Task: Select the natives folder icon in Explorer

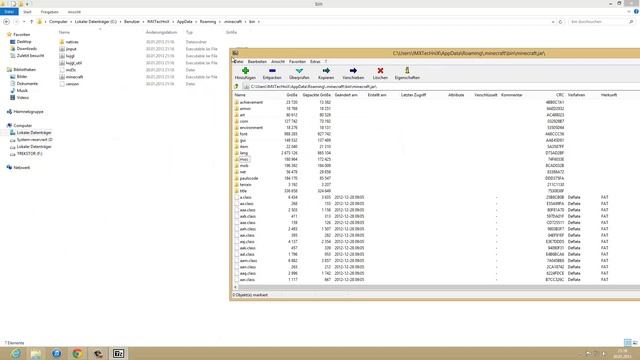Action: pos(62,42)
